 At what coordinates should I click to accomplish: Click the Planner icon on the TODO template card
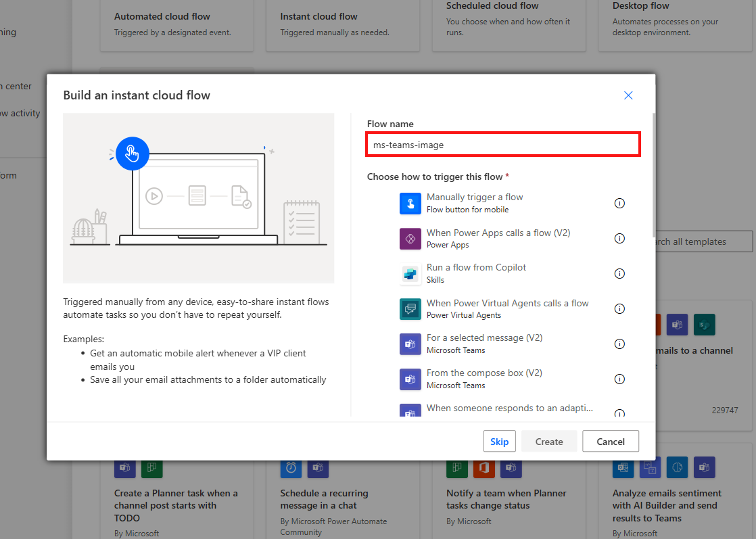[151, 467]
